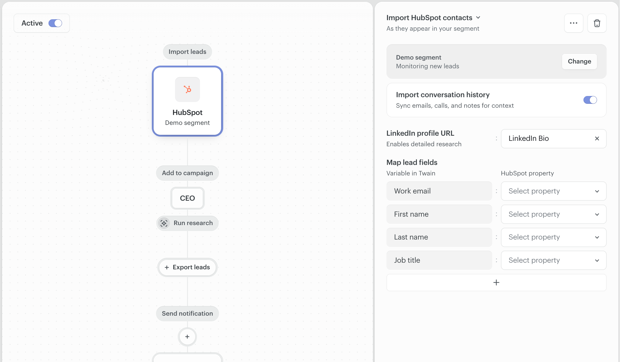Image resolution: width=644 pixels, height=362 pixels.
Task: Open Job title property dropdown
Action: tap(553, 260)
